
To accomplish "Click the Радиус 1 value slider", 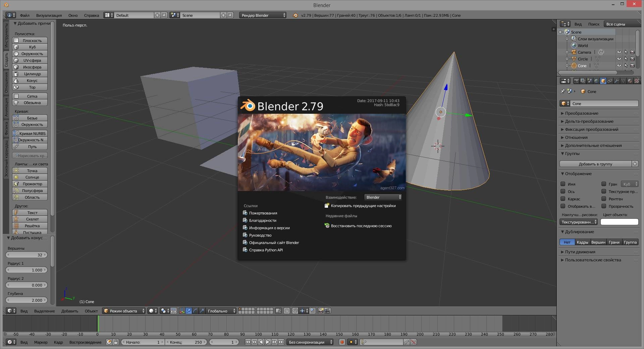I will coord(26,270).
